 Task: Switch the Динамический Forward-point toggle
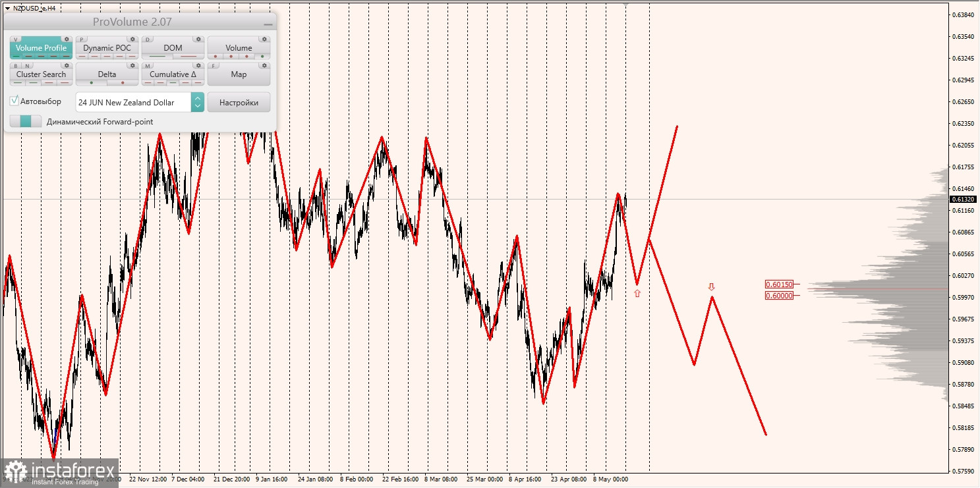pyautogui.click(x=26, y=121)
